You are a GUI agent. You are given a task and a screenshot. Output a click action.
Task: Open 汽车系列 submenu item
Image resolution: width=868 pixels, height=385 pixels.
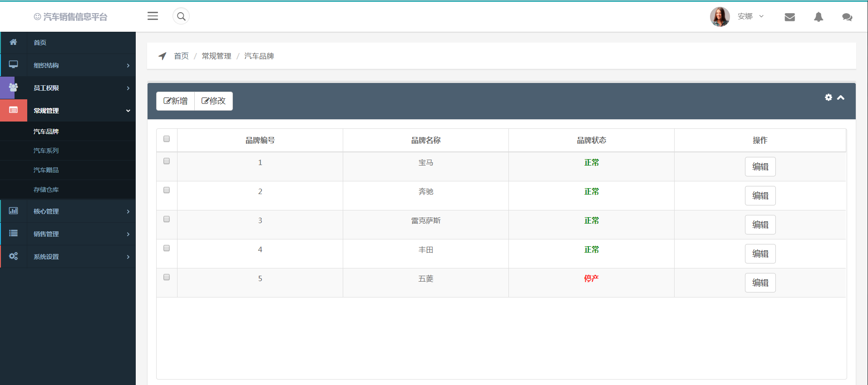click(x=46, y=151)
